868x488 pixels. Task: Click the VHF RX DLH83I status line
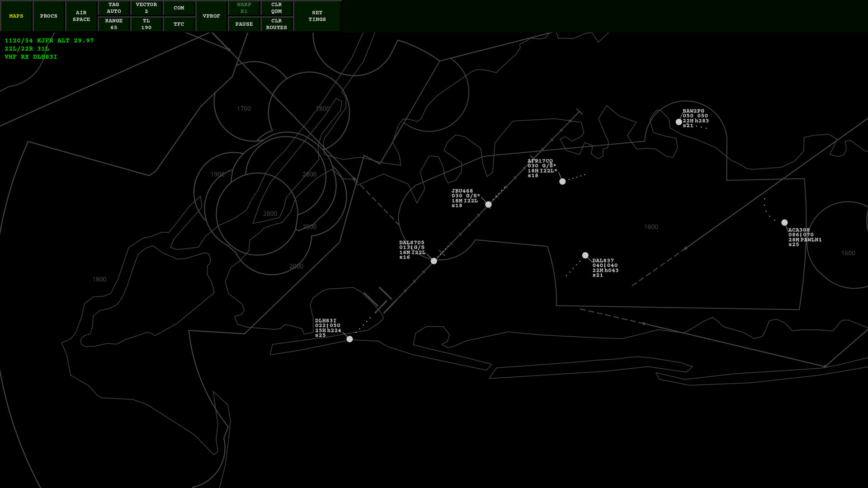[31, 56]
